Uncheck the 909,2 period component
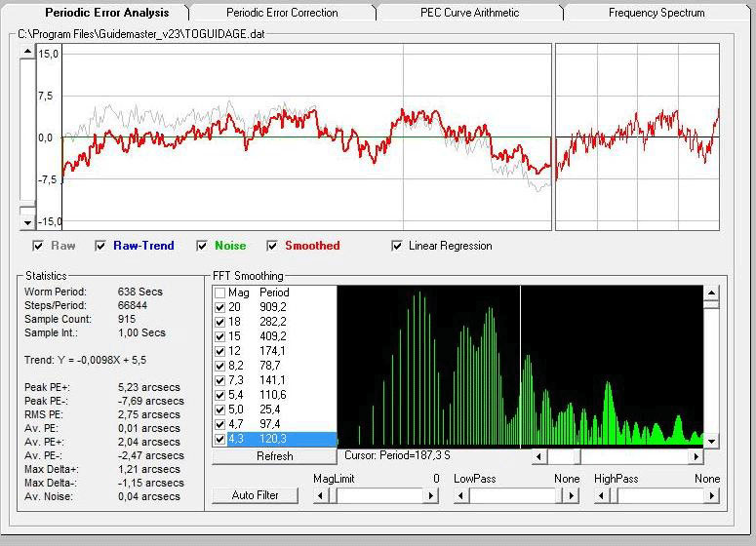756x546 pixels. click(219, 307)
